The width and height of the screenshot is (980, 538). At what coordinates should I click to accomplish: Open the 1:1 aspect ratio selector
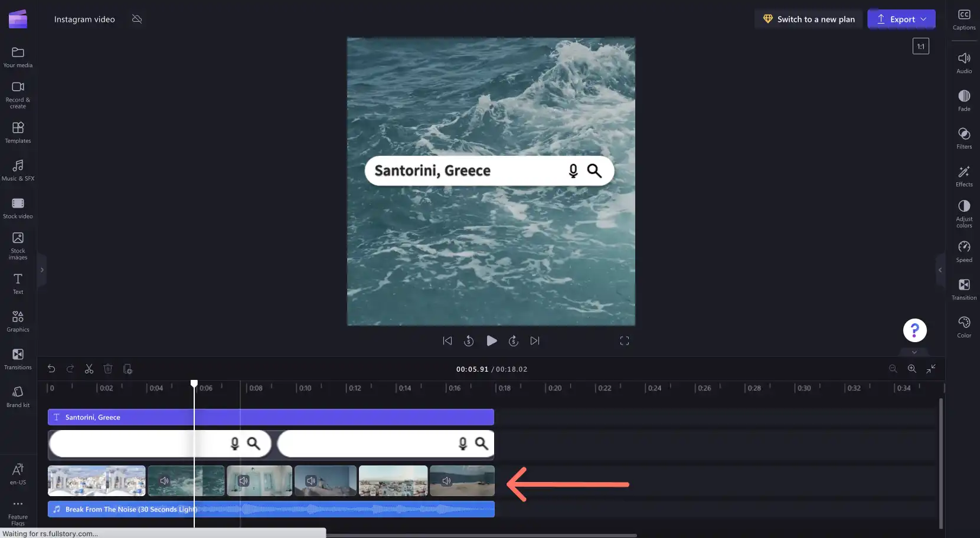[x=921, y=46]
